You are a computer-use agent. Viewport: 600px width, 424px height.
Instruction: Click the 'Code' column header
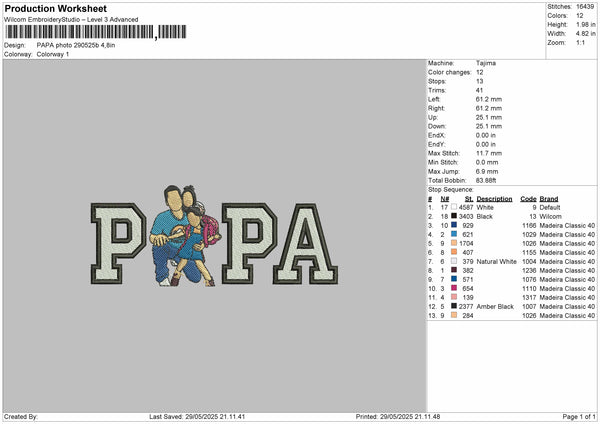pyautogui.click(x=528, y=199)
